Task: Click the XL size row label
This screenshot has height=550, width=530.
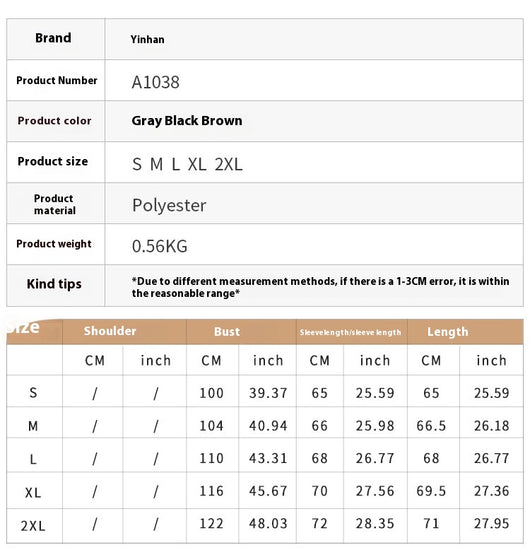Action: coord(33,493)
